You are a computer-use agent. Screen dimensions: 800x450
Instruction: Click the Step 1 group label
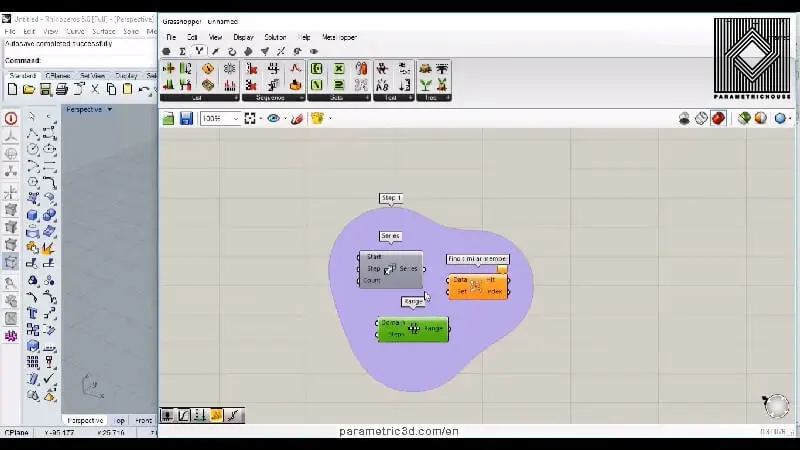click(x=391, y=198)
